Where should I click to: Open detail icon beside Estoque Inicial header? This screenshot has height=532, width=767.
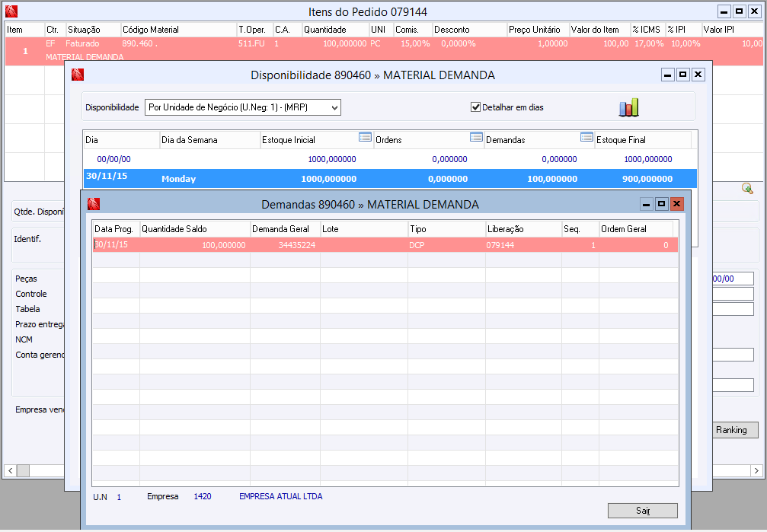365,137
